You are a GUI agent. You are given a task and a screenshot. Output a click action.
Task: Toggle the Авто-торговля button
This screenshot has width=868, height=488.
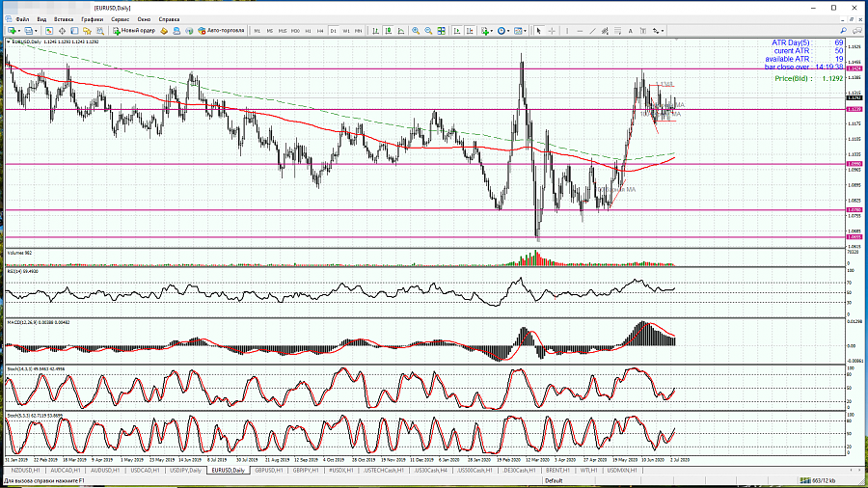(221, 31)
